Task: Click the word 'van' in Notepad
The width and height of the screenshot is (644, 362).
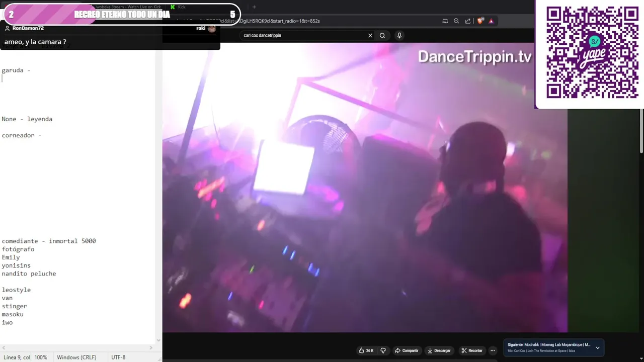Action: pyautogui.click(x=7, y=298)
